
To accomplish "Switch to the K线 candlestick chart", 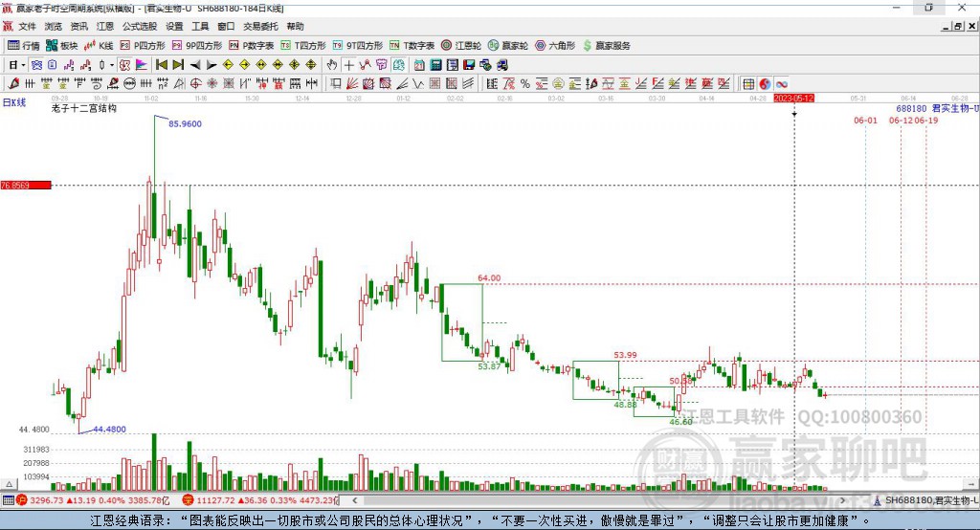I will [99, 46].
